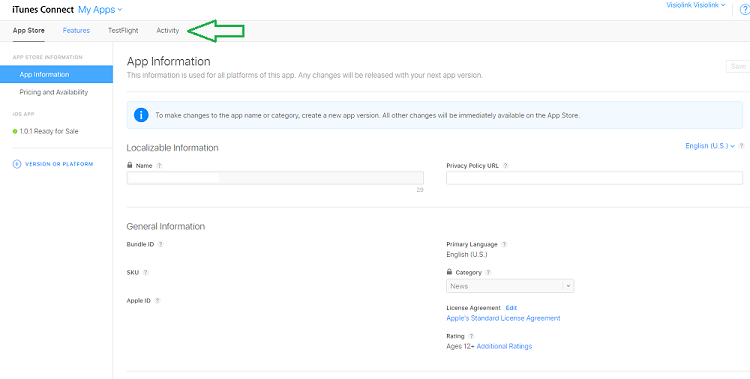
Task: Open the News category dropdown
Action: point(510,286)
